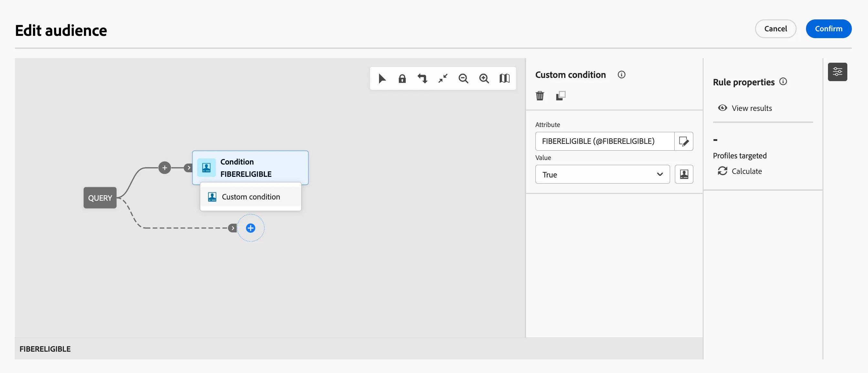Image resolution: width=868 pixels, height=373 pixels.
Task: Click info icon next to Rule properties
Action: (783, 81)
